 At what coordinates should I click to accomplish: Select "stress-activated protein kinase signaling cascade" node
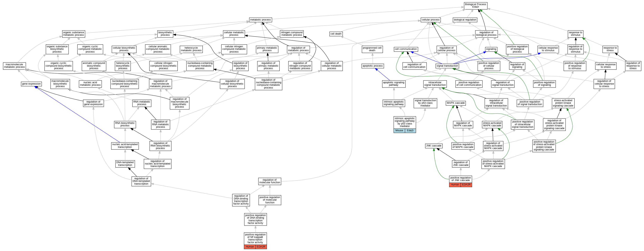click(x=563, y=103)
